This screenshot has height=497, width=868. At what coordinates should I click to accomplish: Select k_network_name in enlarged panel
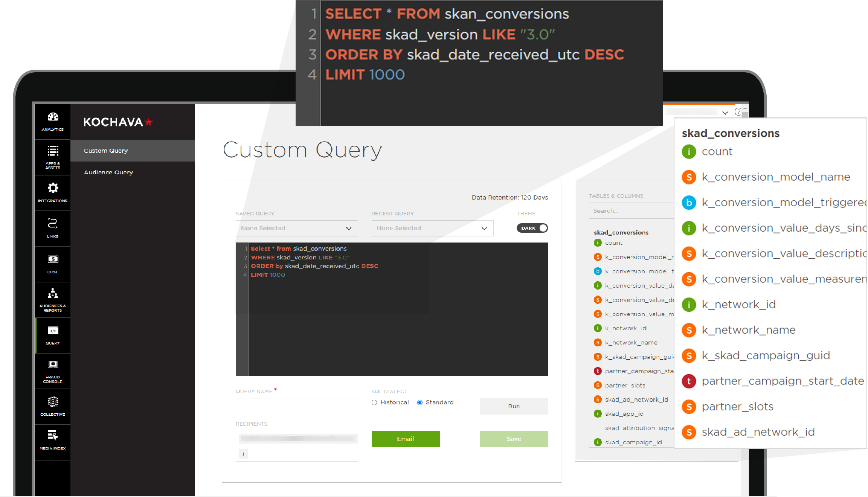749,330
